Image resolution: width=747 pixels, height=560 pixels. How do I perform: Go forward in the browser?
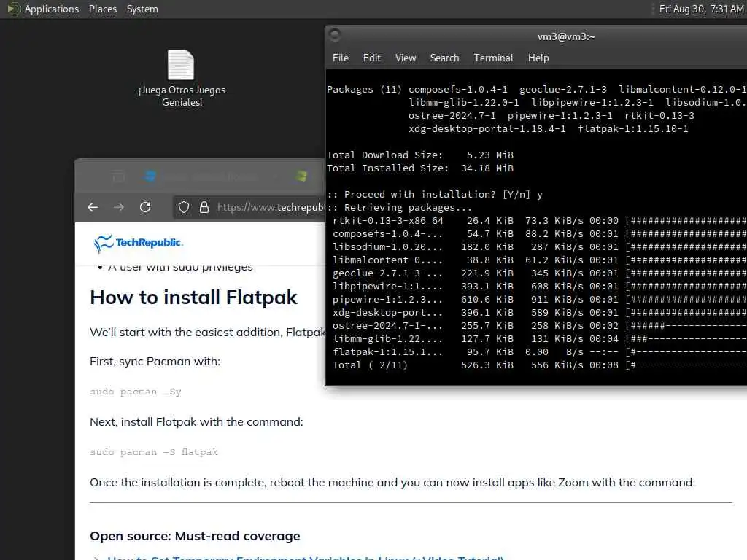[x=119, y=207]
